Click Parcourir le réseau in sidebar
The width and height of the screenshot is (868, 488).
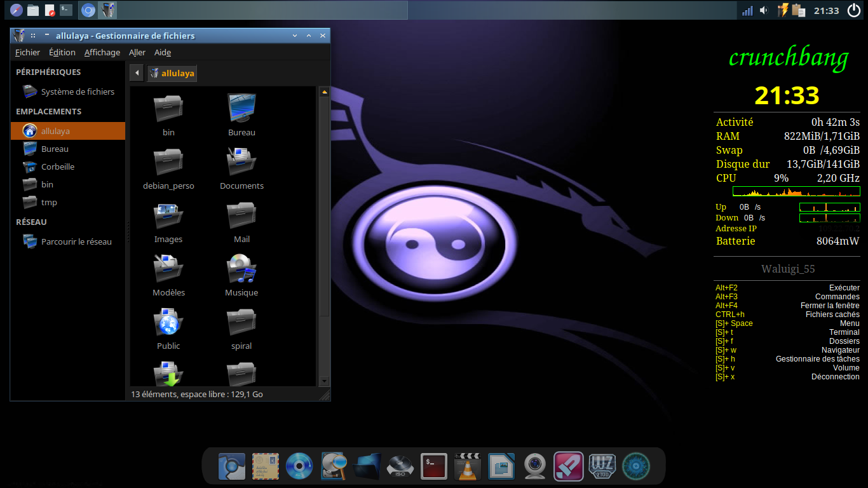click(76, 241)
